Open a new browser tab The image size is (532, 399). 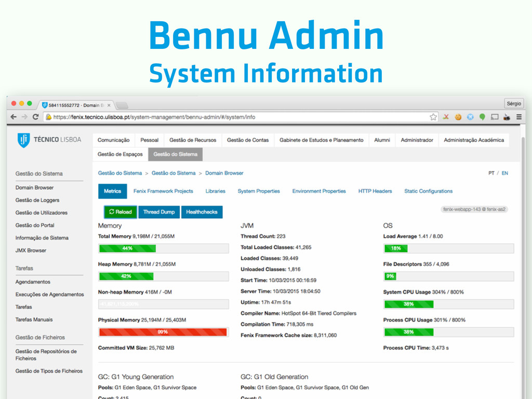(x=122, y=105)
